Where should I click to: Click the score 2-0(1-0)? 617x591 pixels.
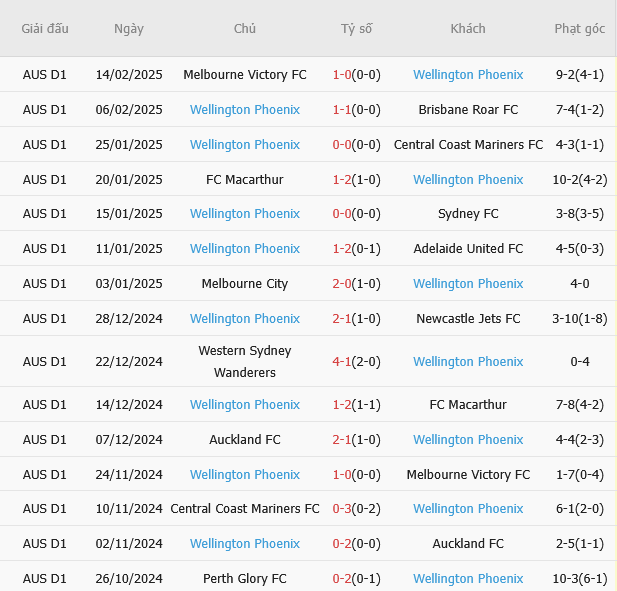pos(357,284)
